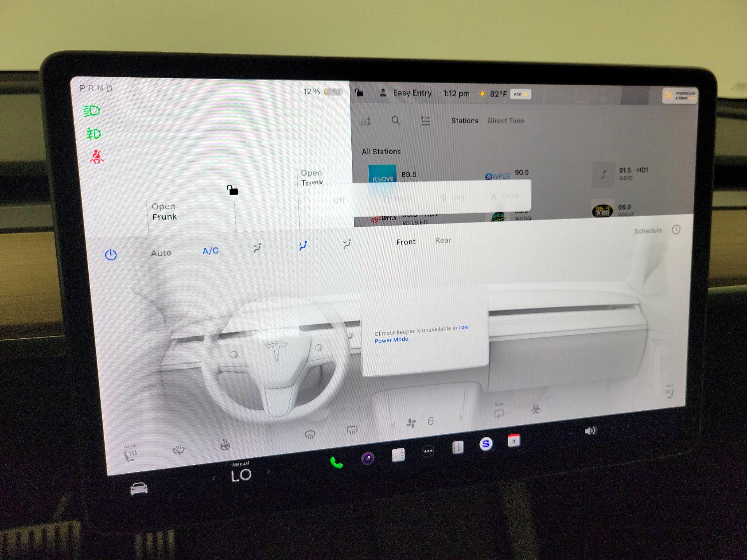The height and width of the screenshot is (560, 747).
Task: Toggle the wiper defrost heater icon
Action: [x=179, y=450]
